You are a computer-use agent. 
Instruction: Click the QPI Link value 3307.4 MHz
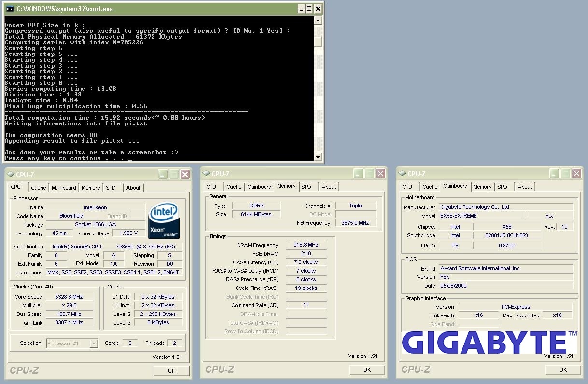[x=70, y=322]
